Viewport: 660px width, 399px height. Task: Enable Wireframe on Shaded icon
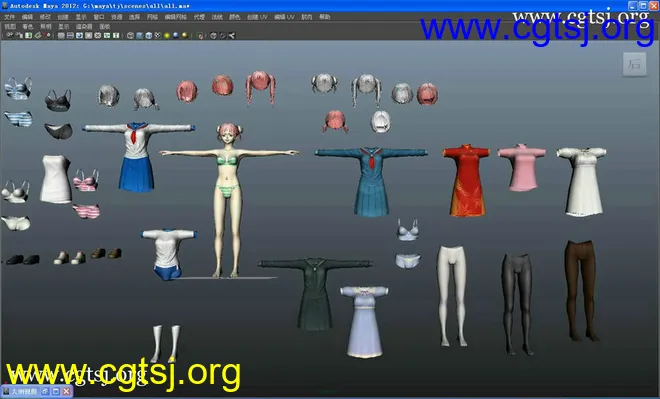pos(149,35)
